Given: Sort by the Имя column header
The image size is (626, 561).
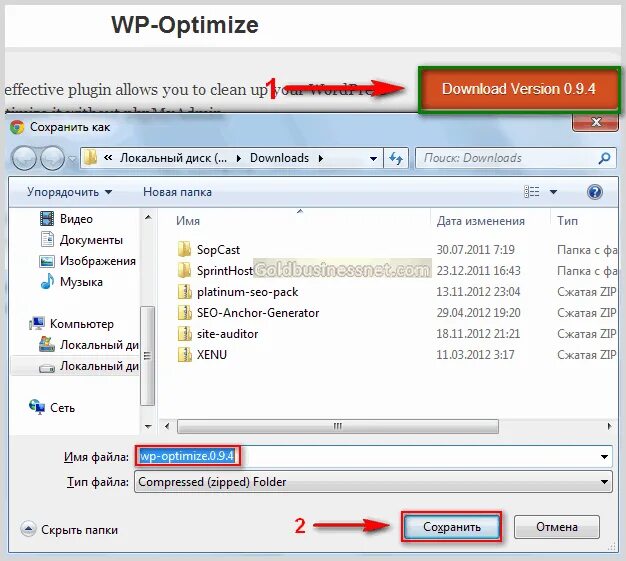Looking at the screenshot, I should (x=188, y=221).
